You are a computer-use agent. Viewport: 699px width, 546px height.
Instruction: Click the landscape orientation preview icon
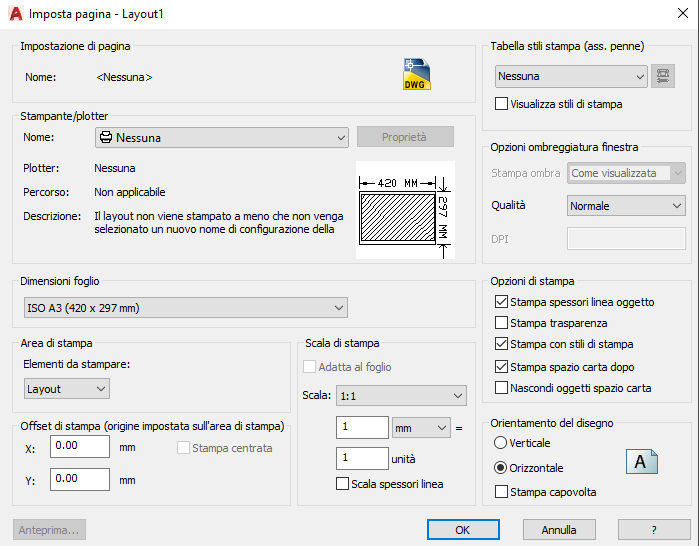tap(641, 462)
